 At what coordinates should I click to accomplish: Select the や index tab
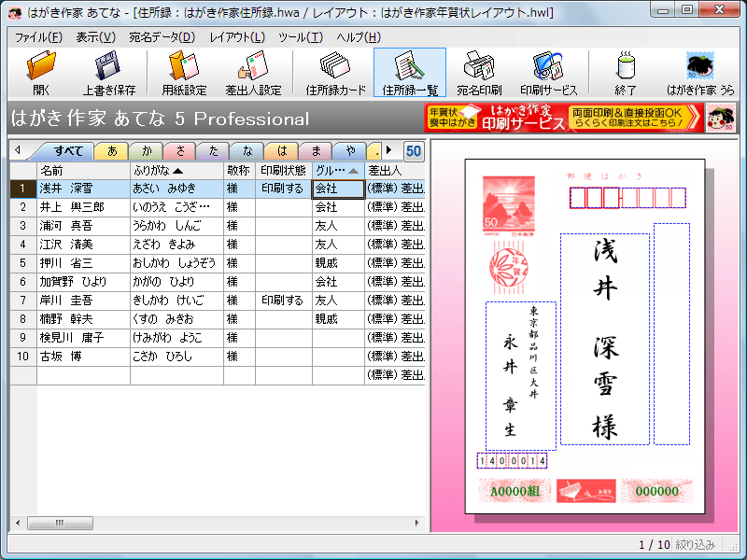[349, 151]
